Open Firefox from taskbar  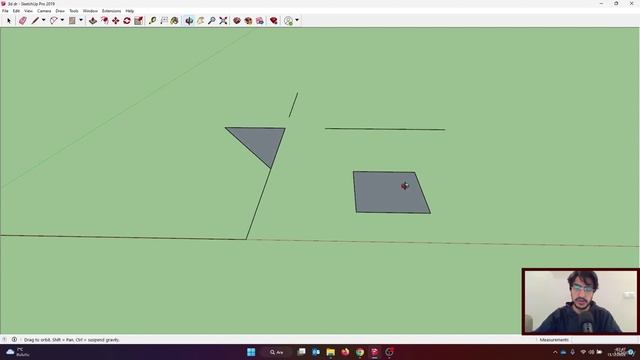tap(345, 352)
